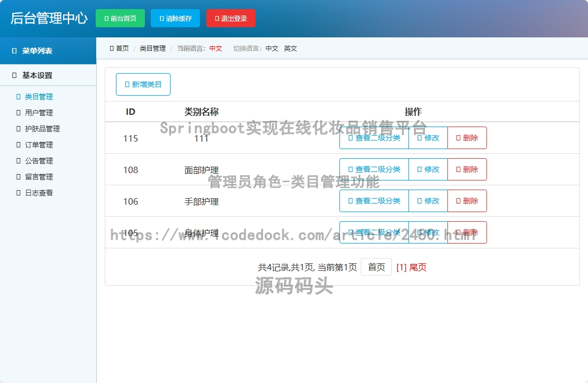Viewport: 588px width, 383px height.
Task: Open 用户管理 in the sidebar
Action: (x=38, y=113)
